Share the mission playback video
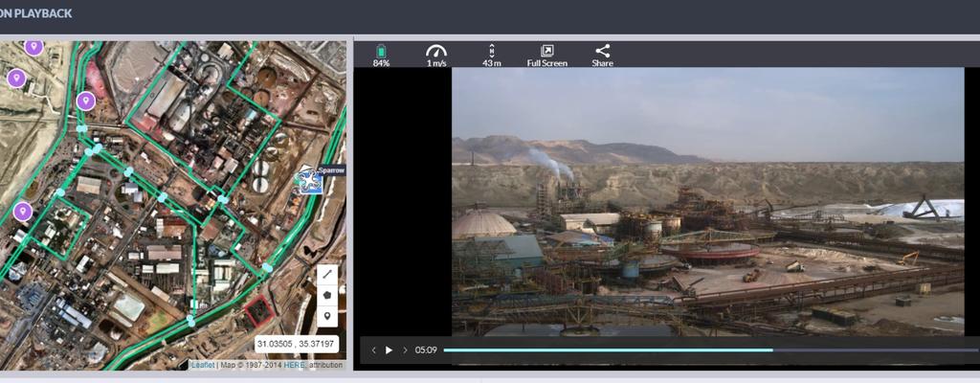 click(x=603, y=56)
